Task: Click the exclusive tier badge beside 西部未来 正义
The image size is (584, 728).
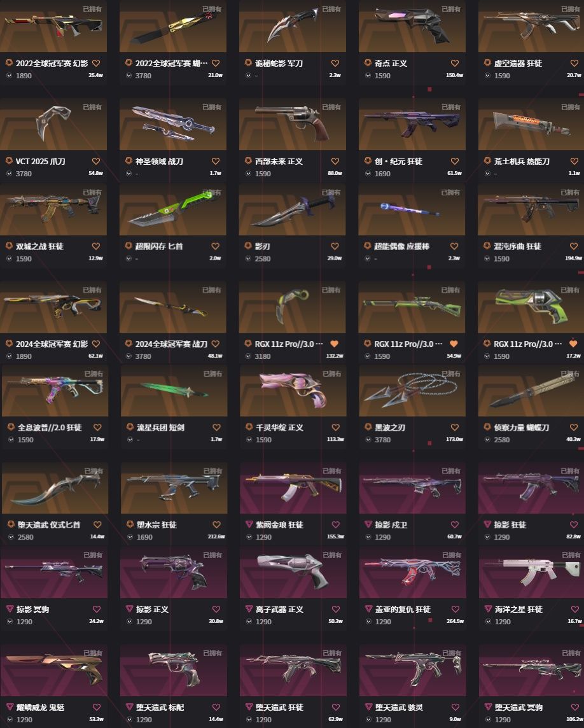Action: pos(248,160)
